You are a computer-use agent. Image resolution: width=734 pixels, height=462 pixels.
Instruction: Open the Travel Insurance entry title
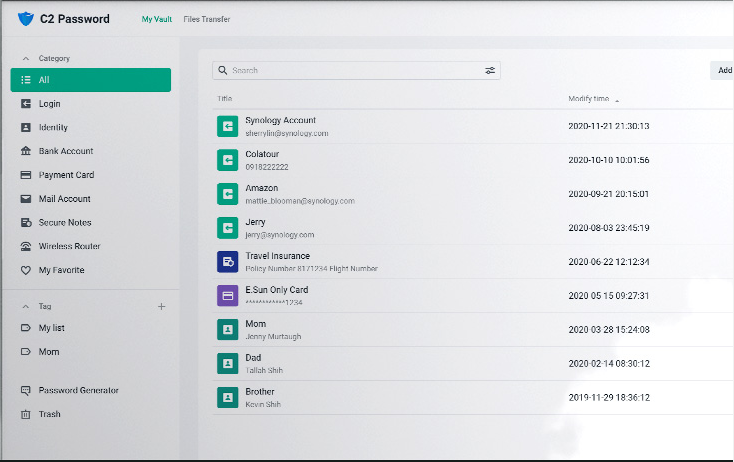(x=278, y=256)
